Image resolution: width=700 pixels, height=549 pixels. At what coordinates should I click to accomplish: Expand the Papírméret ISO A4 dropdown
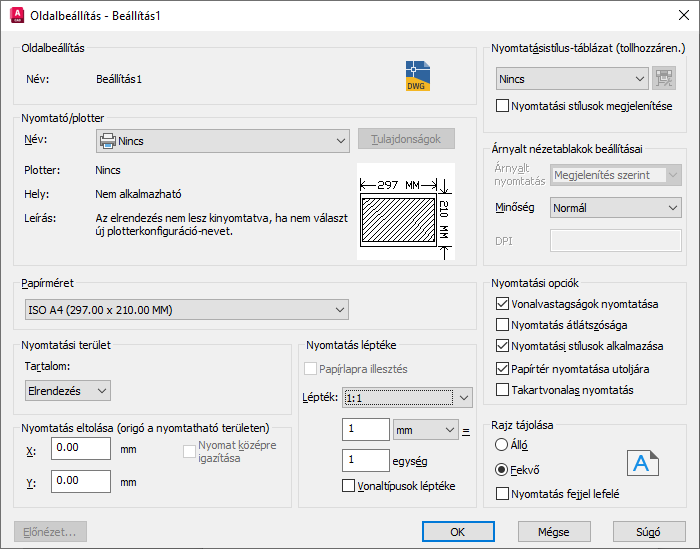point(185,310)
